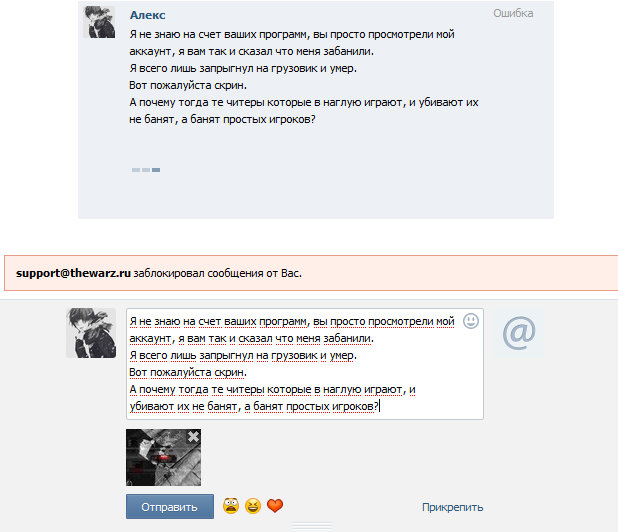The width and height of the screenshot is (618, 532).
Task: Remove the attached screenshot with the X
Action: 194,437
